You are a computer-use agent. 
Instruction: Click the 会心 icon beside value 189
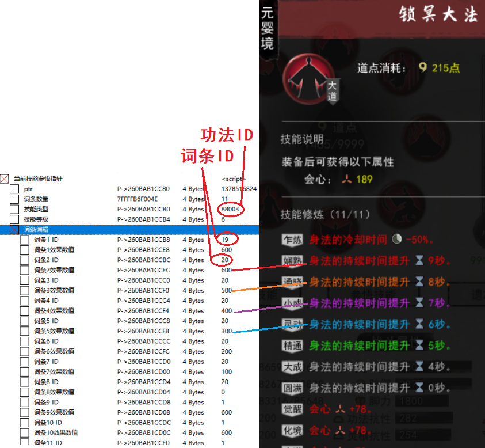[x=345, y=180]
